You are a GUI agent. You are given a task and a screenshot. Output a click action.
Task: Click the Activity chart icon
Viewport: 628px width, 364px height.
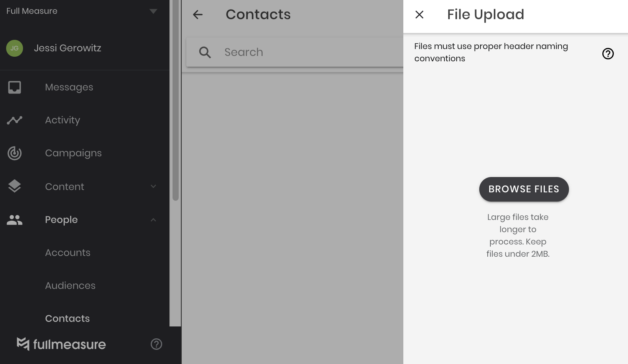point(15,120)
